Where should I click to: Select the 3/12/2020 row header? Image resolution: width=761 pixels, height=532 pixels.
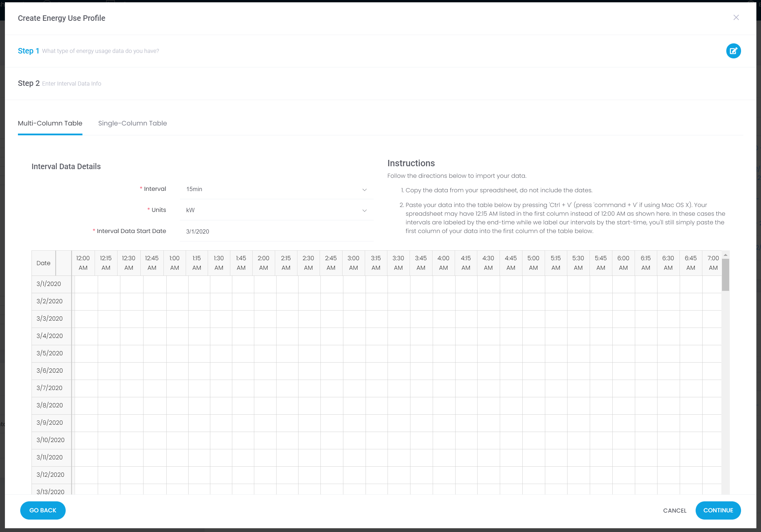51,475
